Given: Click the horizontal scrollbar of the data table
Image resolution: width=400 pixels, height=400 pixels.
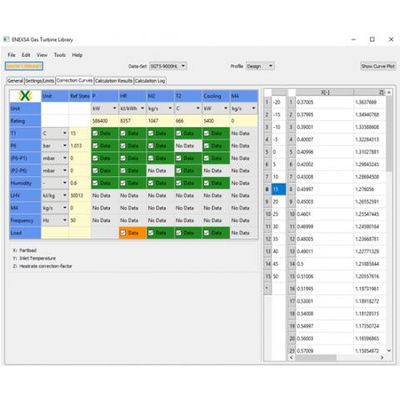Looking at the screenshot, I should coord(315,357).
